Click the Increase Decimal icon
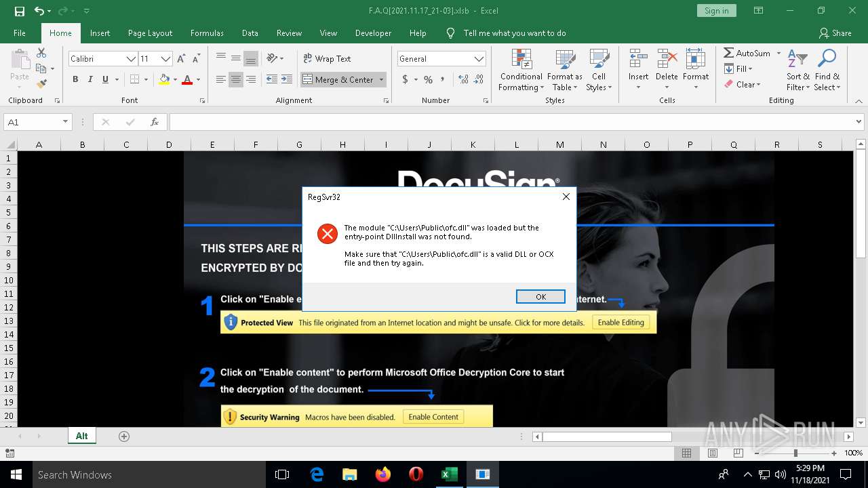868x488 pixels. coord(464,79)
